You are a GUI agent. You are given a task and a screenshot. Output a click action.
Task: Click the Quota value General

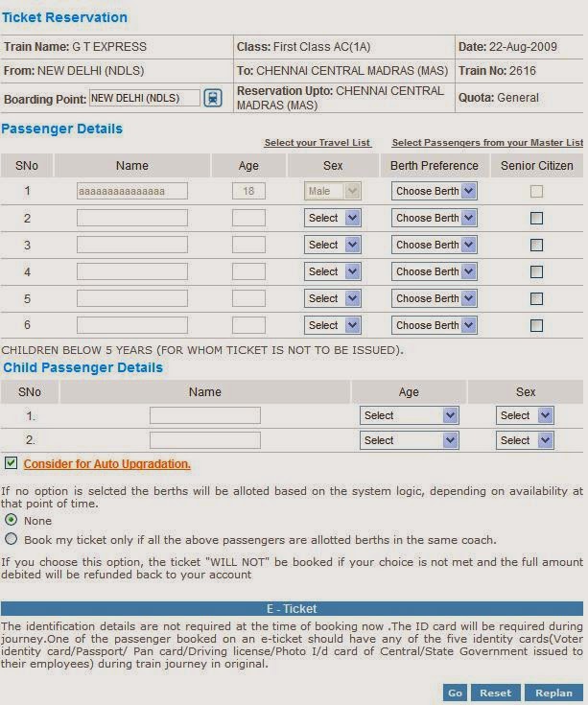(518, 98)
